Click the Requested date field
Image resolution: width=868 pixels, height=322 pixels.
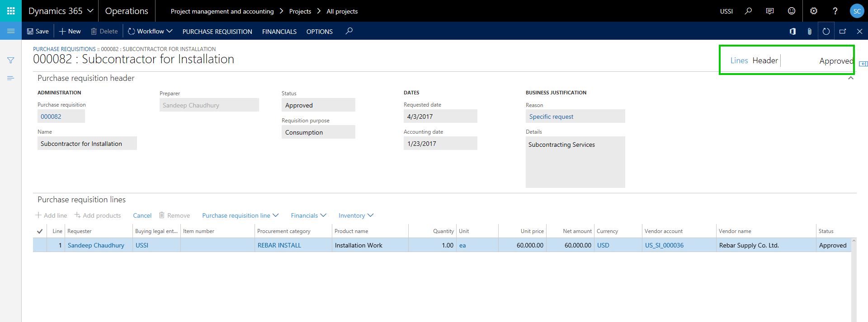pyautogui.click(x=440, y=117)
